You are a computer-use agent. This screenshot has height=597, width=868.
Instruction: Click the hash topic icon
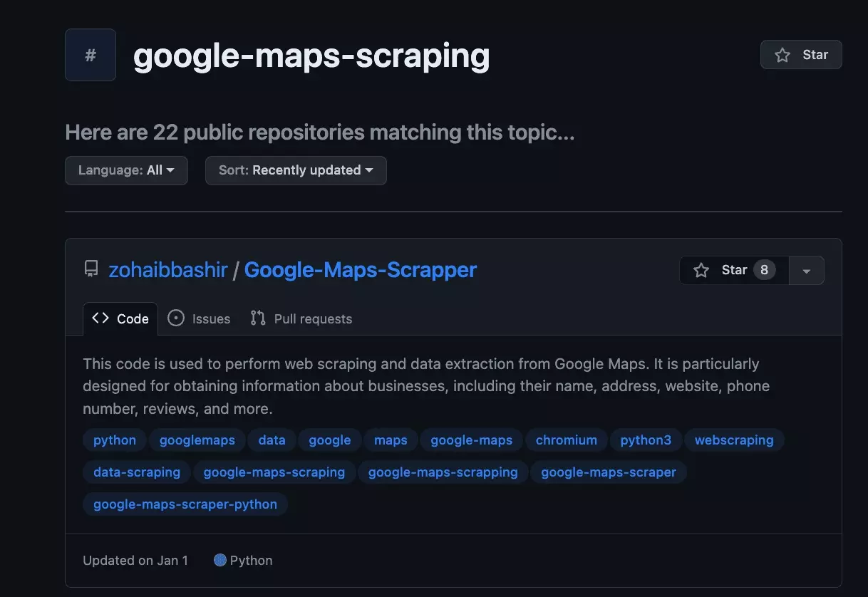click(91, 55)
